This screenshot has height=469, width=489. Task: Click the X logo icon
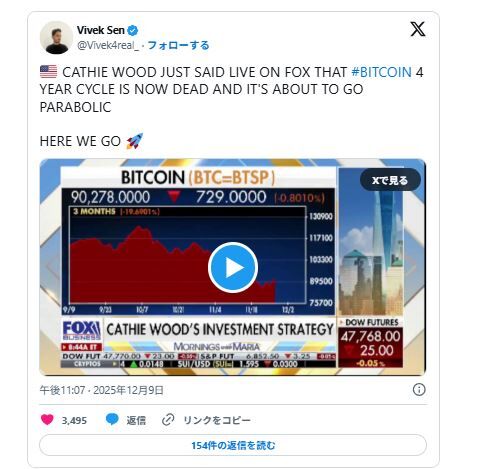point(418,29)
